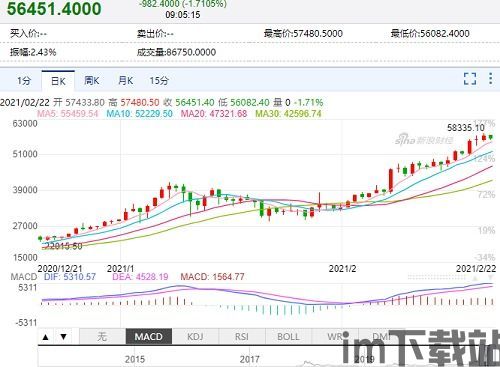The height and width of the screenshot is (367, 500).
Task: Click the 2015 marker on the timeline
Action: tap(135, 359)
